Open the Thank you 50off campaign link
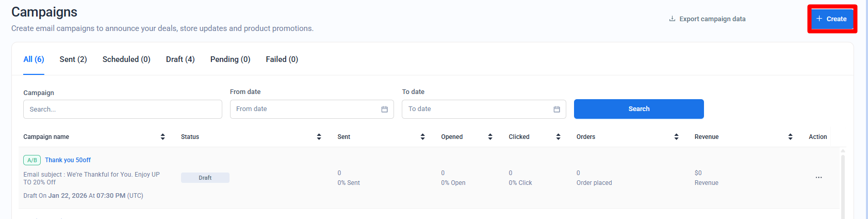 (68, 160)
